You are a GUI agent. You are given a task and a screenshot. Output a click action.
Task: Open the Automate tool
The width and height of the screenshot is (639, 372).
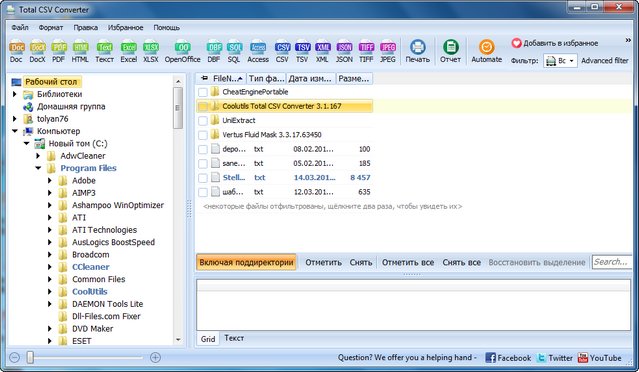(487, 52)
